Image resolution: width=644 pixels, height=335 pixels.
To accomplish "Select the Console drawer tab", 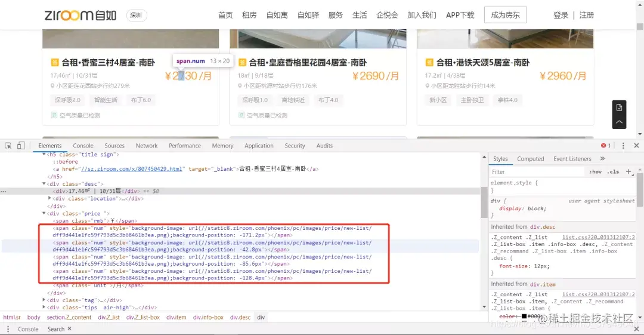I will pos(28,329).
